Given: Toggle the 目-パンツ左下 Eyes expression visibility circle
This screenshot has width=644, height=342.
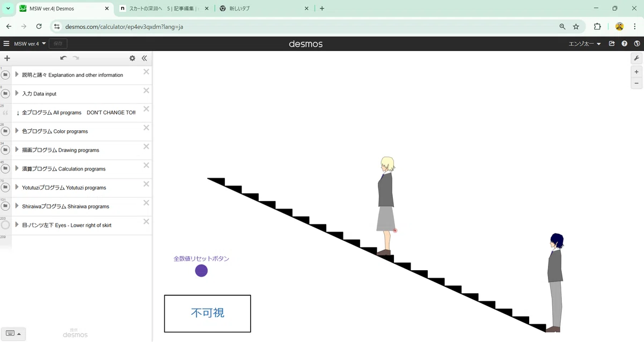Looking at the screenshot, I should pyautogui.click(x=5, y=225).
